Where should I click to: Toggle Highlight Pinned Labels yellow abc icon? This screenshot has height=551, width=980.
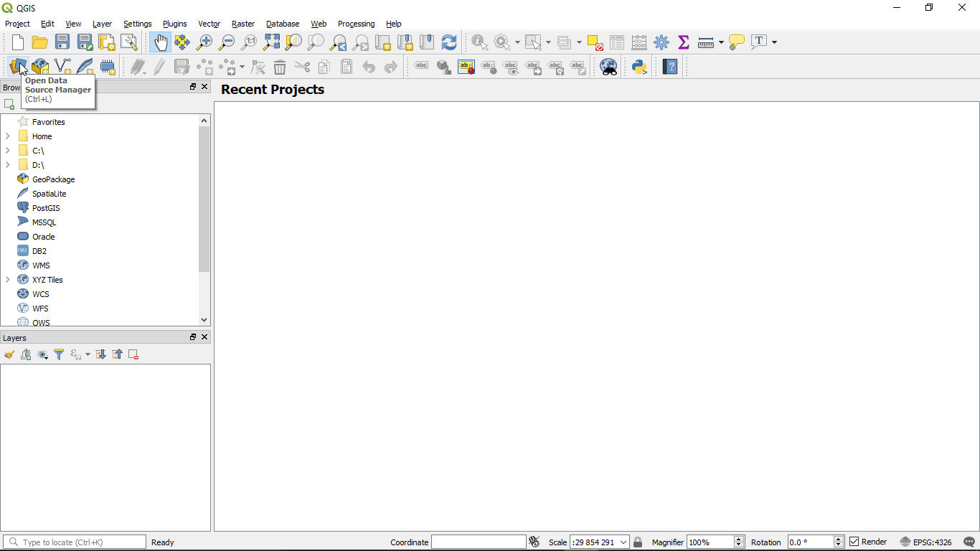pos(466,67)
